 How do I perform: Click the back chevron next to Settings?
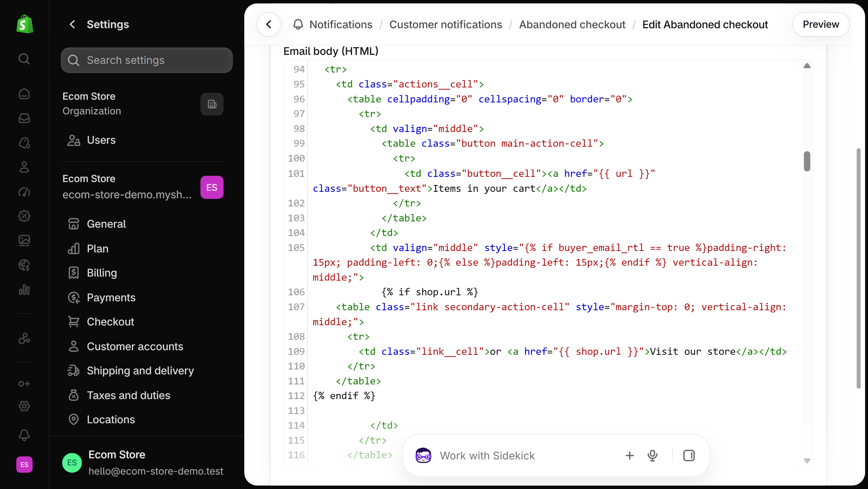tap(72, 24)
